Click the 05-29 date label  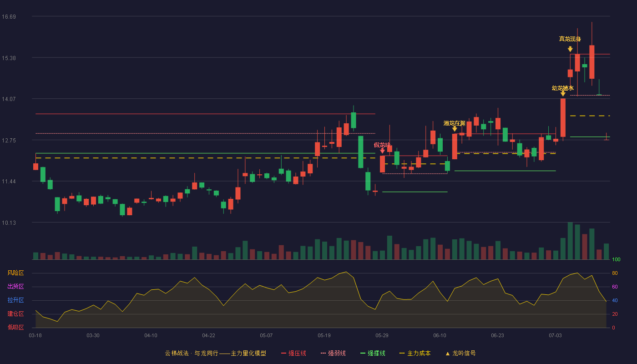point(382,335)
